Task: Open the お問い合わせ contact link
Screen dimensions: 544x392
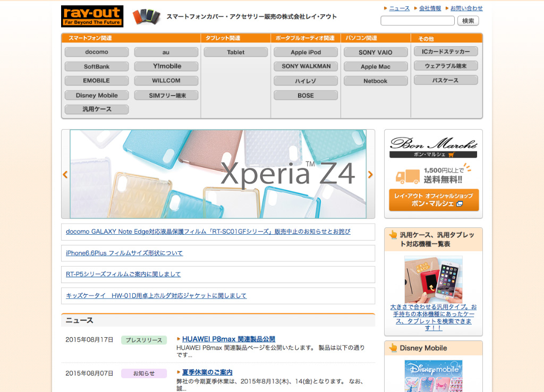Action: 466,8
